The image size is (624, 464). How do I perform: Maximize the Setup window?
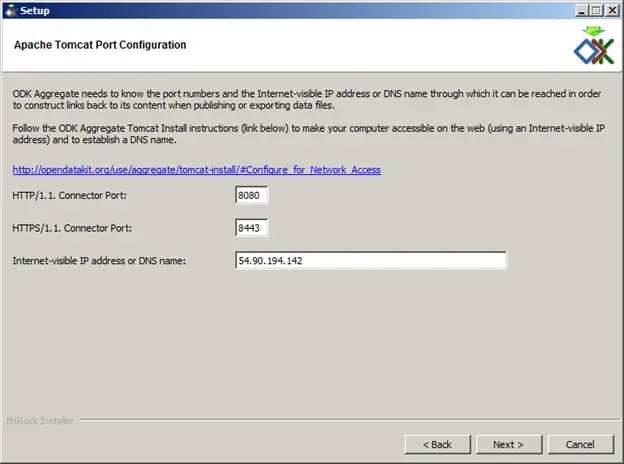(x=596, y=10)
